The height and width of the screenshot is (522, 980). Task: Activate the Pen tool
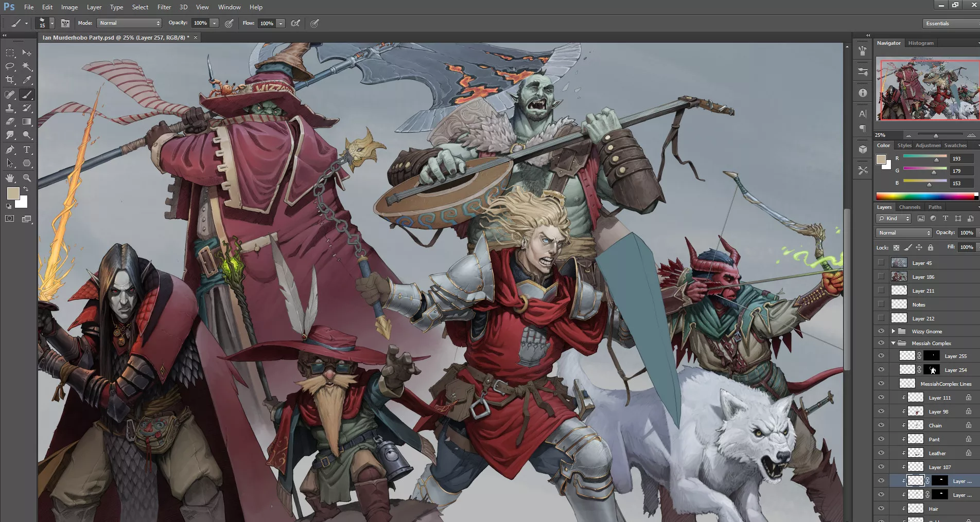click(10, 150)
